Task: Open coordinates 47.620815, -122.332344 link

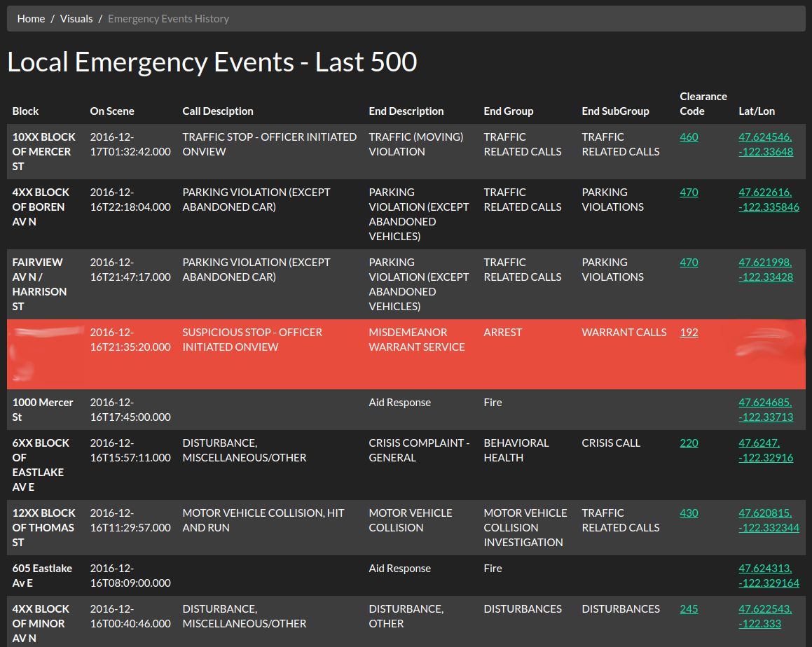Action: click(x=769, y=520)
